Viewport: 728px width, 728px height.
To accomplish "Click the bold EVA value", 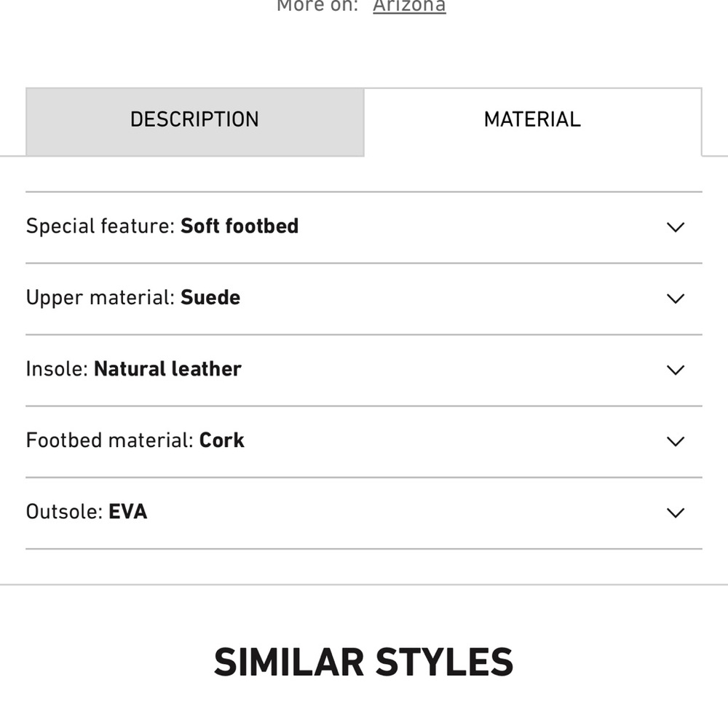I will pyautogui.click(x=127, y=512).
